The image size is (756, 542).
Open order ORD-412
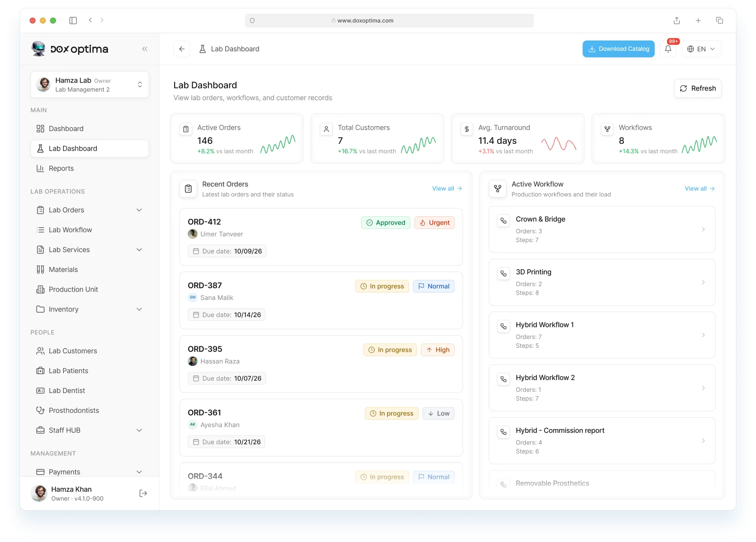click(321, 237)
